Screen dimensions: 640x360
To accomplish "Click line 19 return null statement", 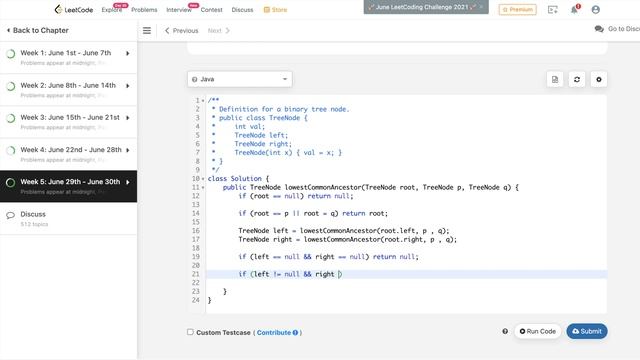I will point(396,257).
